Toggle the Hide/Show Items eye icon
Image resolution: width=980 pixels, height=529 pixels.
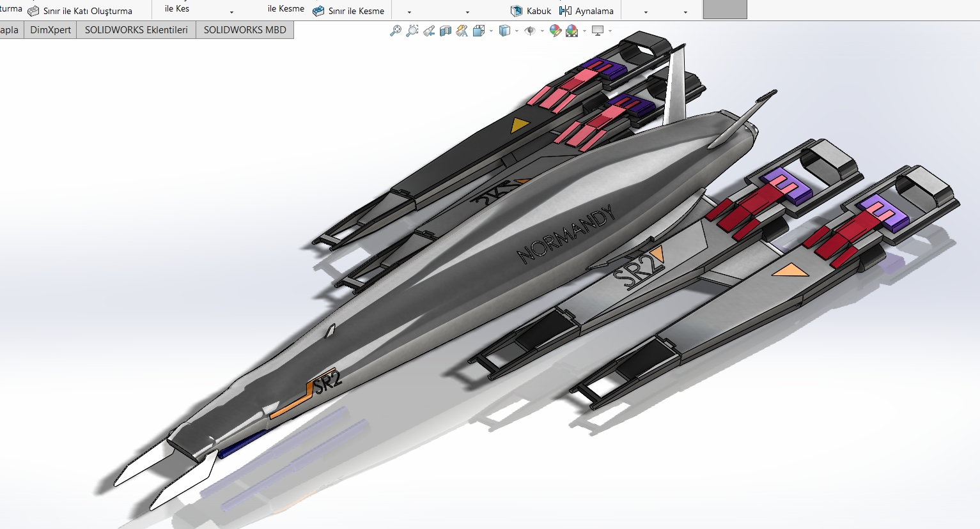[530, 31]
